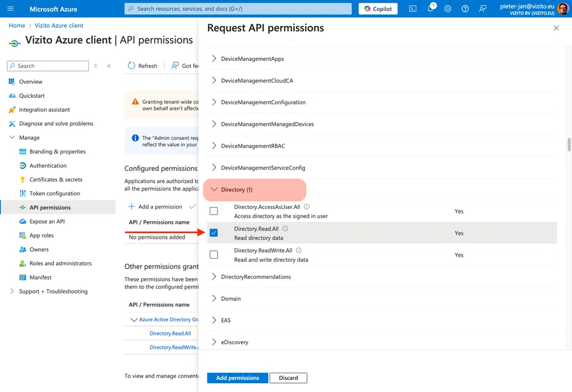Image resolution: width=572 pixels, height=392 pixels.
Task: Select Authentication in the sidebar
Action: (48, 165)
